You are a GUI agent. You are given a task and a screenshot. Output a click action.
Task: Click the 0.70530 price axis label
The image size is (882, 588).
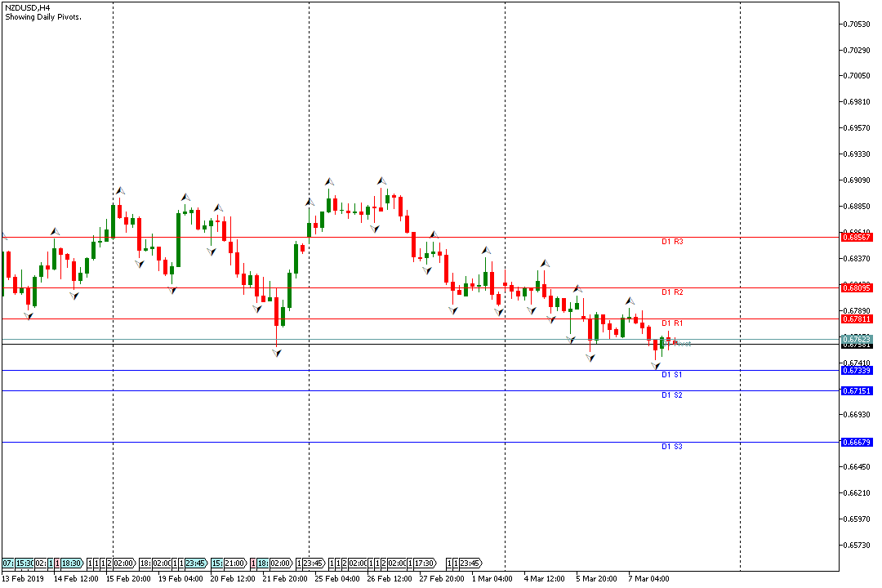[857, 24]
